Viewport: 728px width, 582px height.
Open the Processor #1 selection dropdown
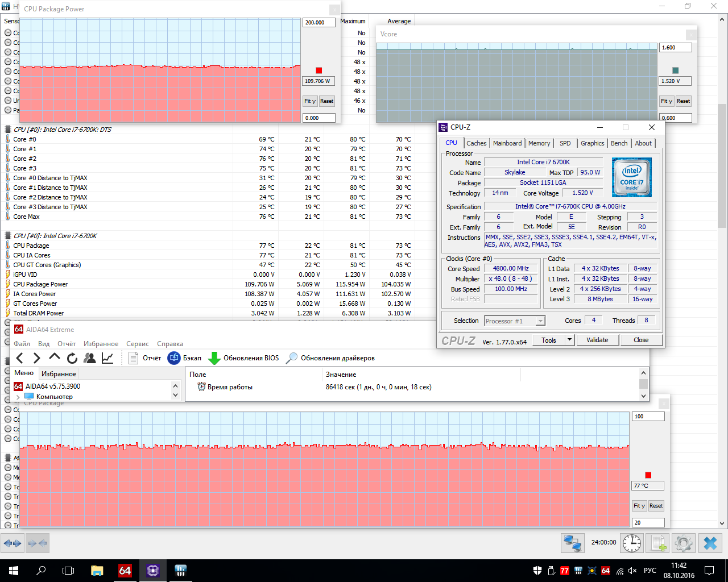click(515, 321)
